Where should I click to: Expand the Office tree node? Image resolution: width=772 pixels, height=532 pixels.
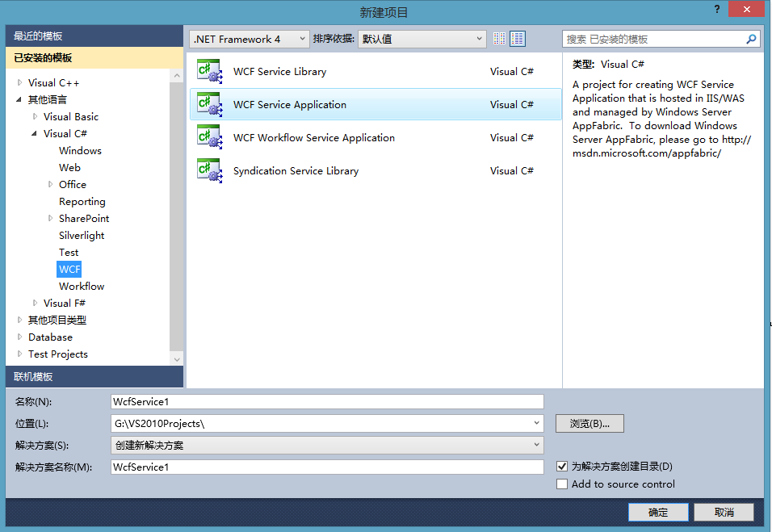tap(50, 185)
